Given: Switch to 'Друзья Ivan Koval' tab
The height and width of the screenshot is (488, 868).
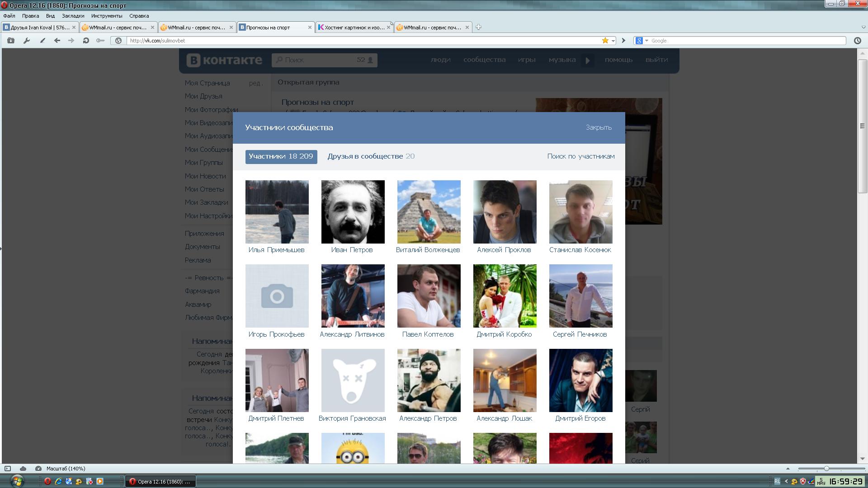Looking at the screenshot, I should click(x=40, y=28).
